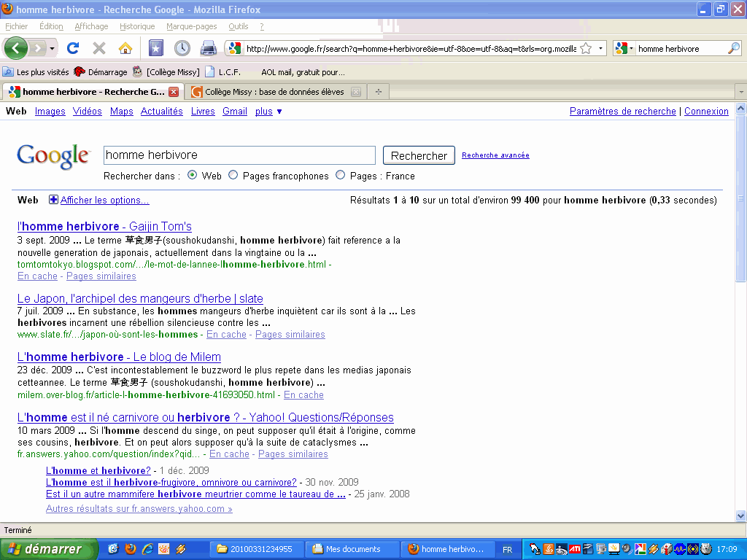Click the vertical scrollbar up arrow
This screenshot has width=747, height=560.
click(741, 109)
